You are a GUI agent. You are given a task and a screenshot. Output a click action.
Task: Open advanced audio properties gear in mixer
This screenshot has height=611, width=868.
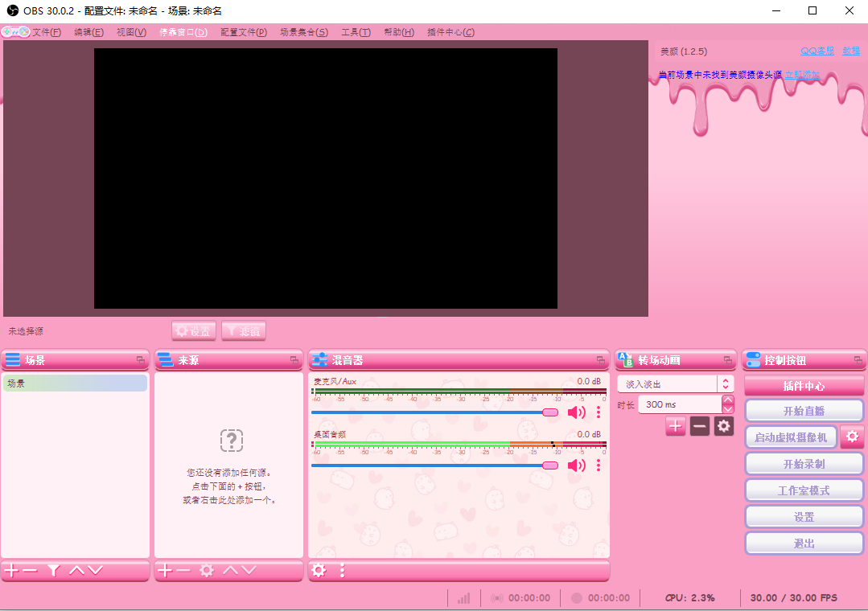coord(319,570)
